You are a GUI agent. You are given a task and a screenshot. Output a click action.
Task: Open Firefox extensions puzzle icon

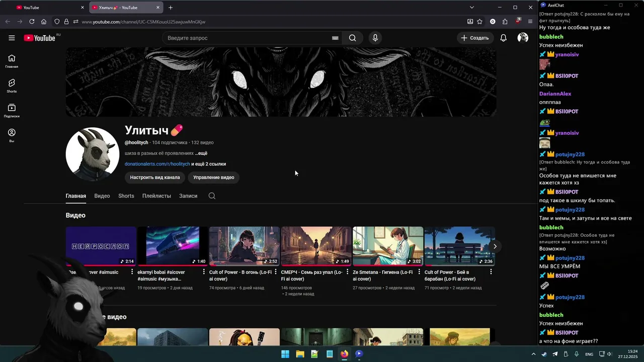coord(505,22)
